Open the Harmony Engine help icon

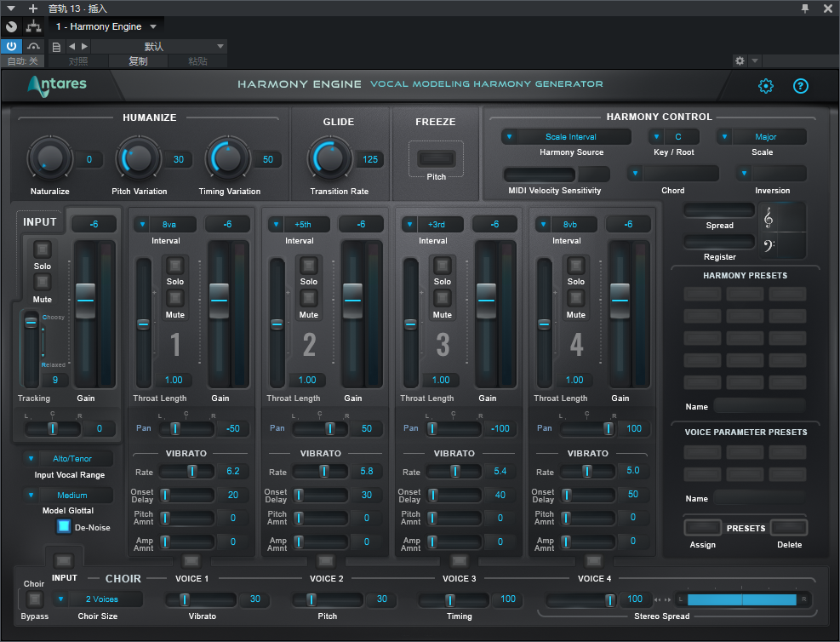(800, 86)
